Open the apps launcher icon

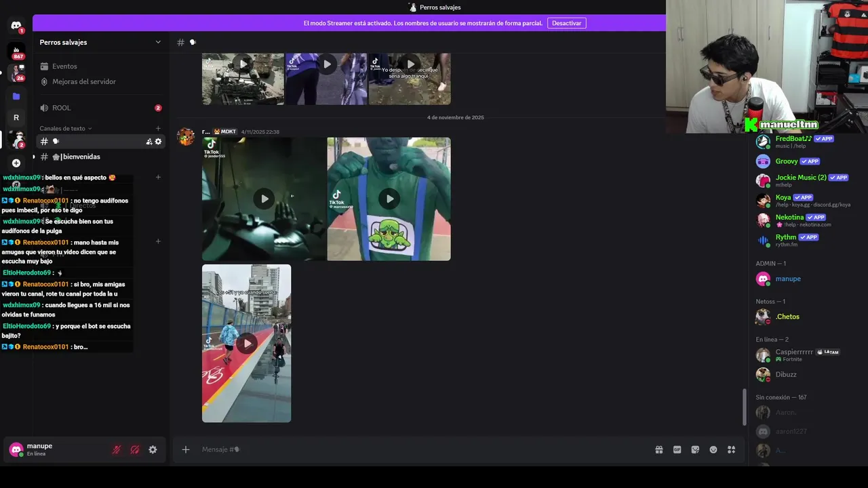(731, 449)
